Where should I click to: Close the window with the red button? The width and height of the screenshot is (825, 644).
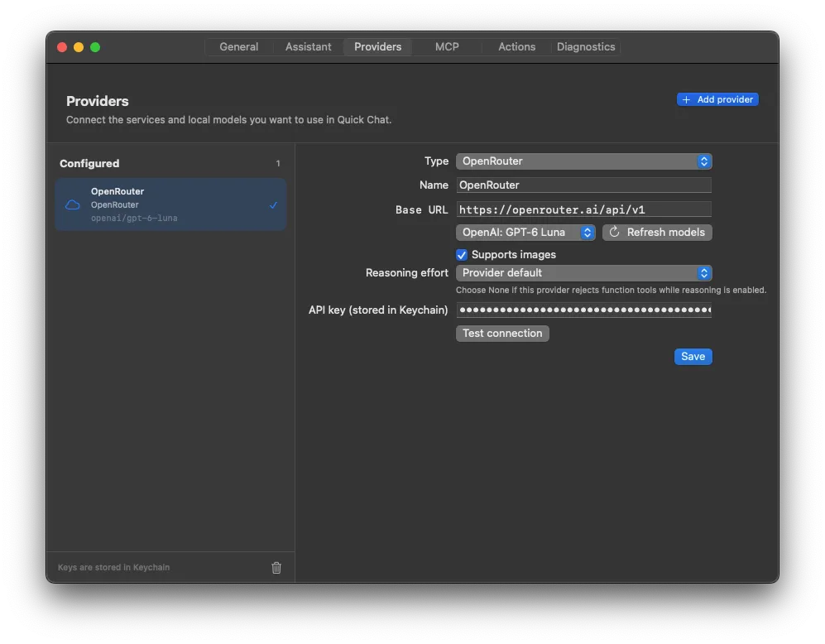click(x=62, y=47)
